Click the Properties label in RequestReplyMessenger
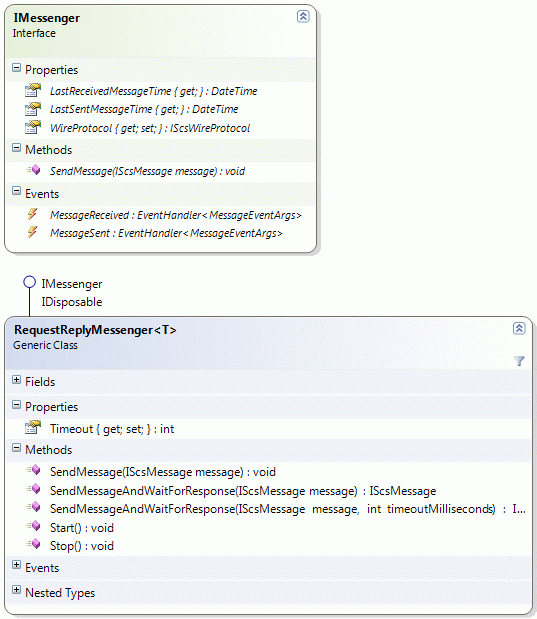 pos(51,407)
